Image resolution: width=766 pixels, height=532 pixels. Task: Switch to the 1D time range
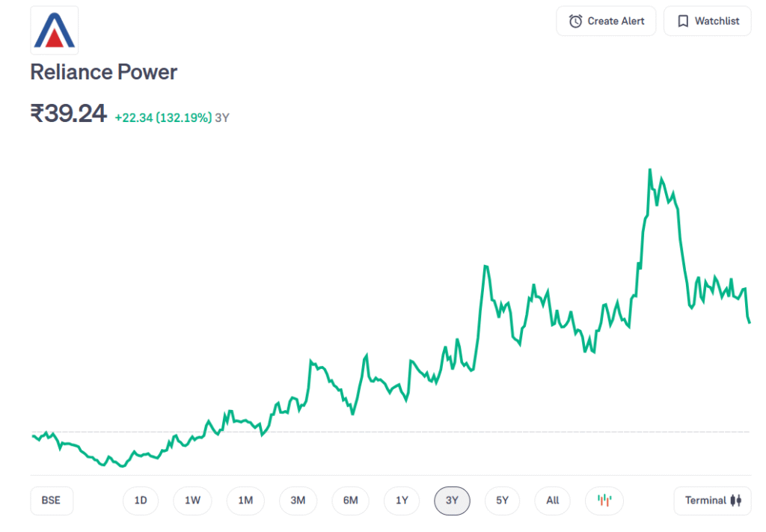click(x=141, y=501)
